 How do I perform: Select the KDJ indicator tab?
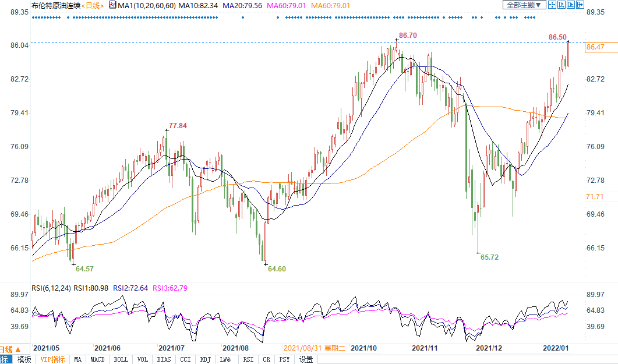pos(205,359)
